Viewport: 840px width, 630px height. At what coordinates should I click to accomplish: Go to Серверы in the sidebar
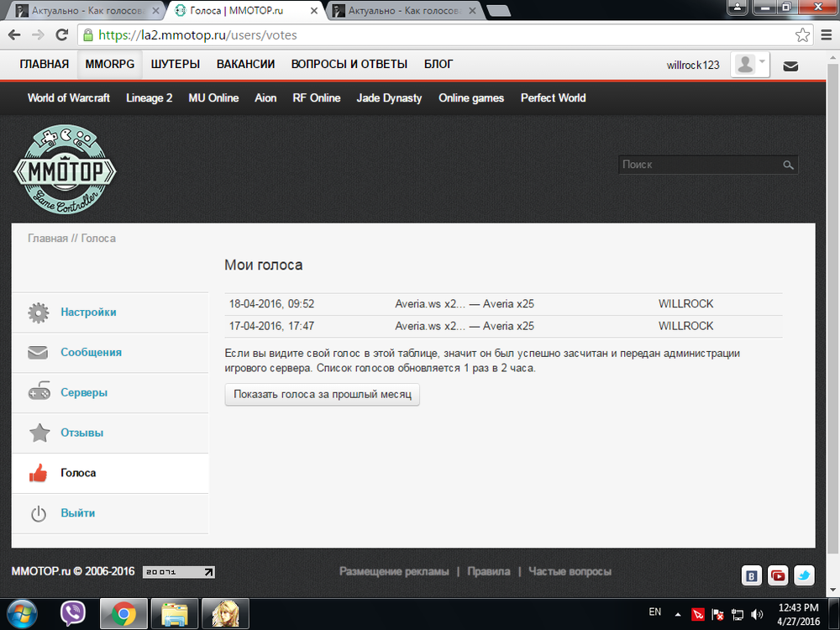pyautogui.click(x=84, y=393)
